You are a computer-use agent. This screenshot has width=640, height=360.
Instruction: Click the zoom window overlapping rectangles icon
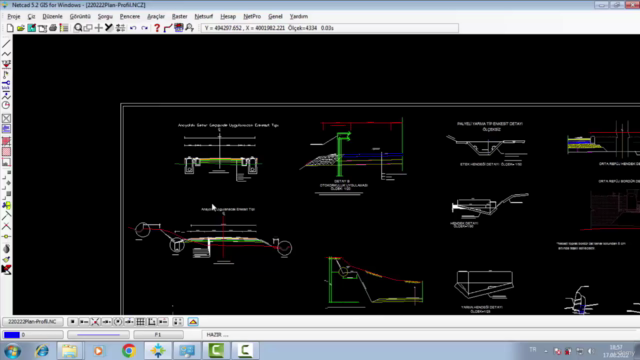88,28
